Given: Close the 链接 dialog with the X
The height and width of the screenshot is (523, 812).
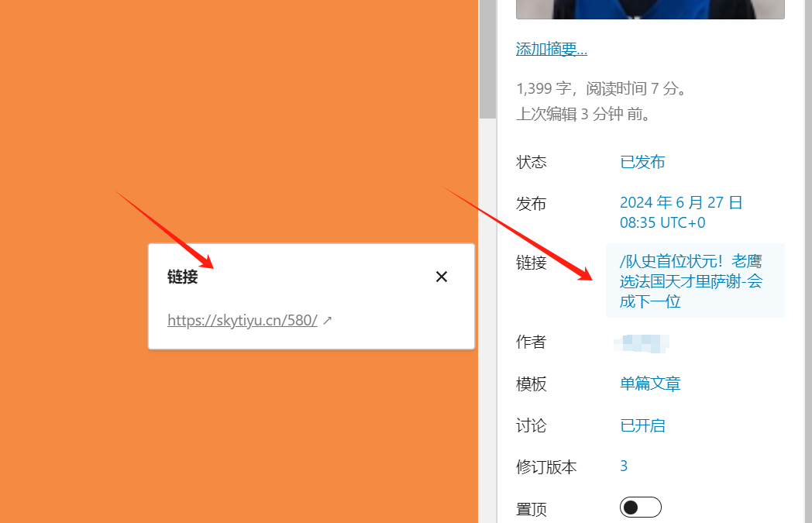Looking at the screenshot, I should (442, 276).
